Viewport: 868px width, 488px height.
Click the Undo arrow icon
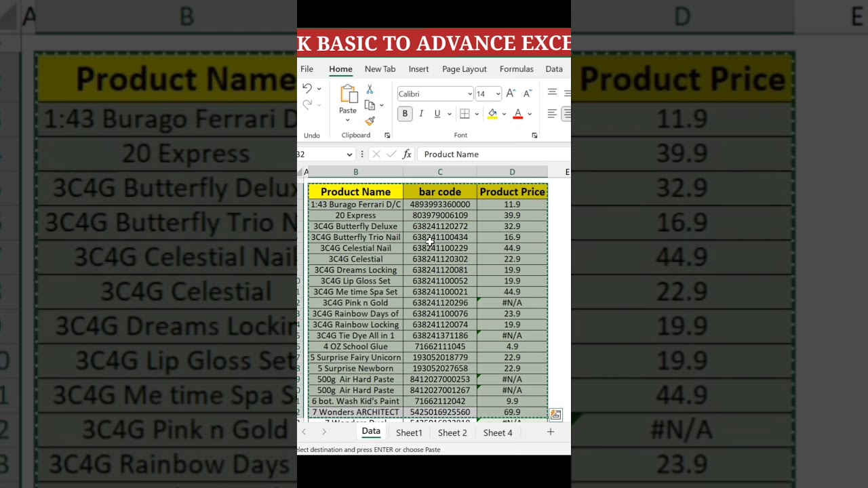[307, 89]
